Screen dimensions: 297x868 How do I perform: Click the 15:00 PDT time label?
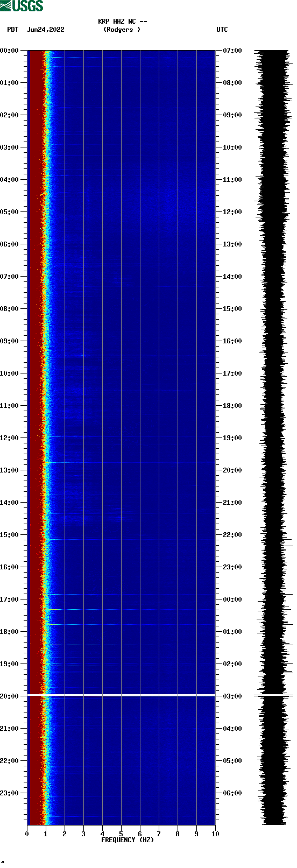point(10,535)
